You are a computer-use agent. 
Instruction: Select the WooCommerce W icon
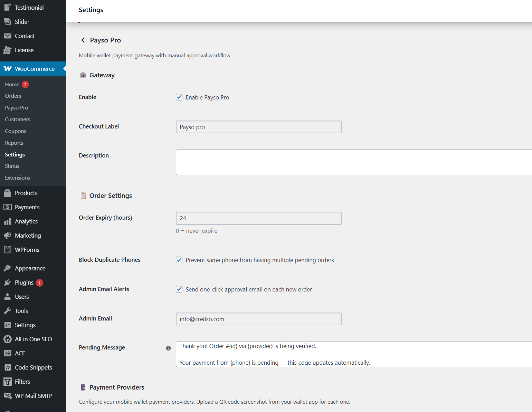click(8, 68)
